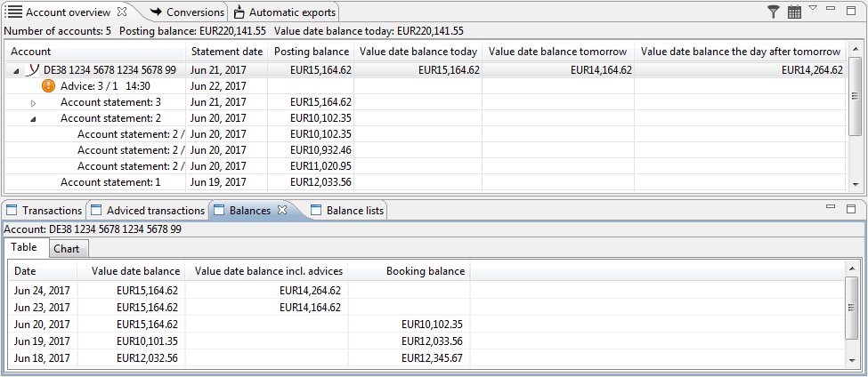Image resolution: width=868 pixels, height=377 pixels.
Task: Close the Account overview tab
Action: (123, 11)
